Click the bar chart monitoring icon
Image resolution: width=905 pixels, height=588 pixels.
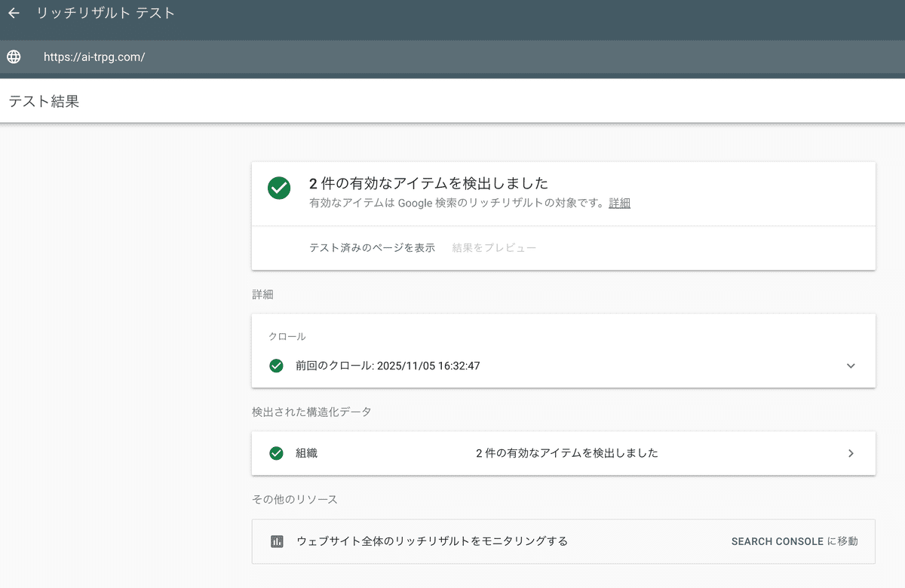pyautogui.click(x=277, y=541)
